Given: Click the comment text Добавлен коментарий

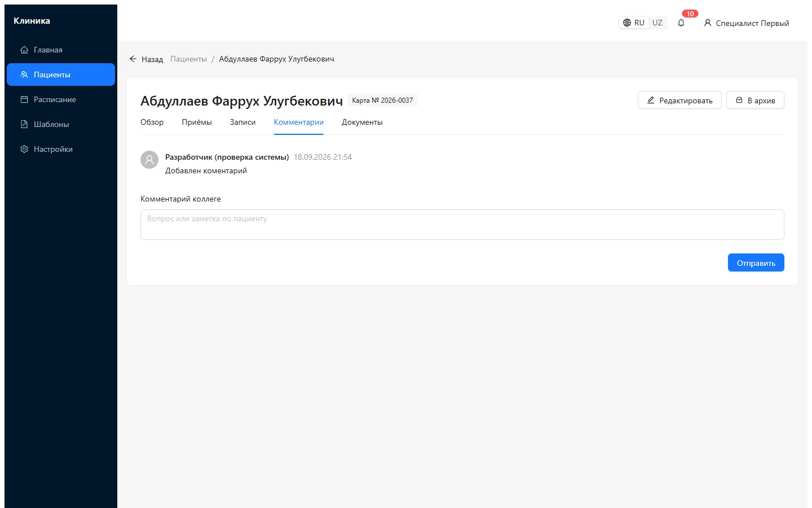Looking at the screenshot, I should [206, 170].
